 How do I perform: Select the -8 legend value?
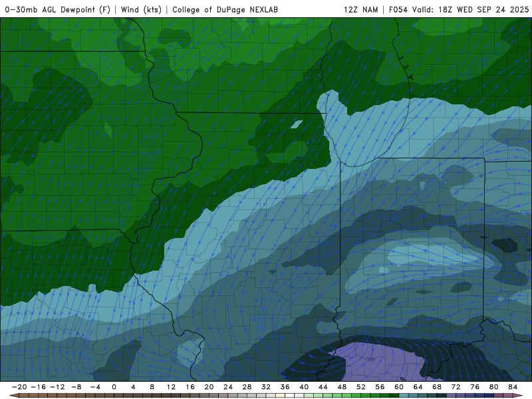76,387
